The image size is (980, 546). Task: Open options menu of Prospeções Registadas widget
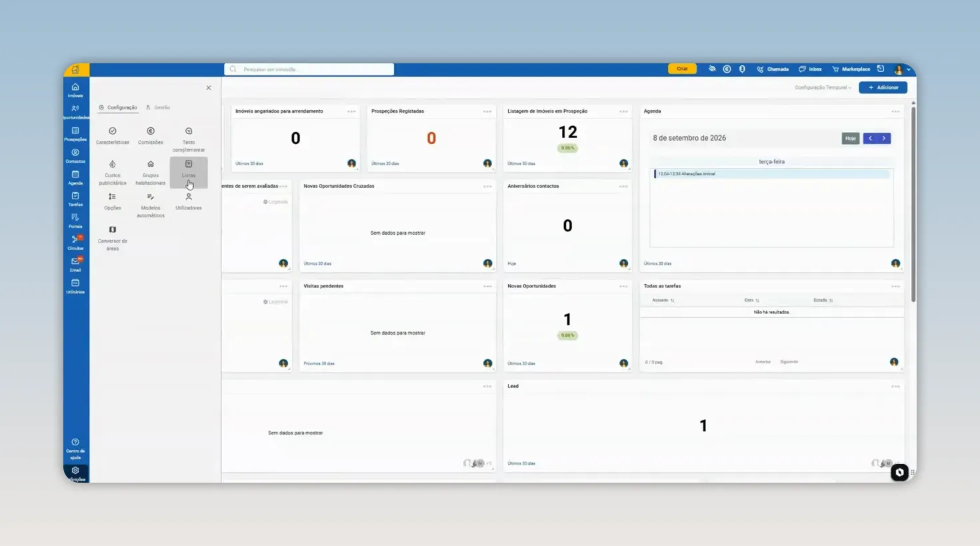coord(487,111)
